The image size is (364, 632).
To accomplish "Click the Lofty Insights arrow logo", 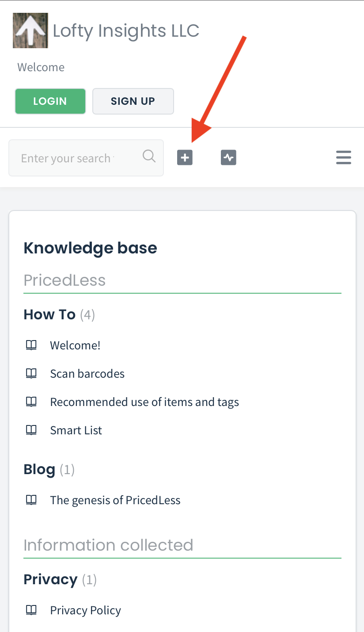I will tap(30, 31).
